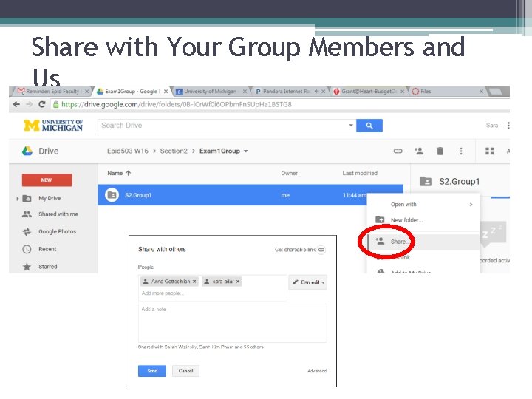Open Shared with me

[x=58, y=214]
